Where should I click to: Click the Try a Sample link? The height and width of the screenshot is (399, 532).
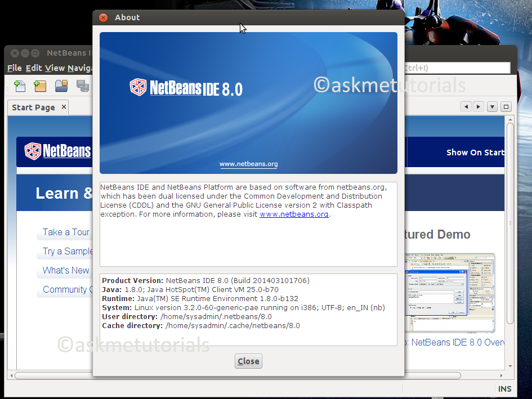tap(68, 252)
